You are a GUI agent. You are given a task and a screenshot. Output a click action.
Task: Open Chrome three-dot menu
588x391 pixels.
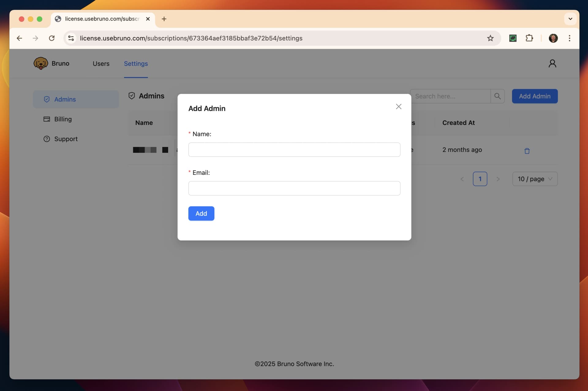[x=569, y=38]
